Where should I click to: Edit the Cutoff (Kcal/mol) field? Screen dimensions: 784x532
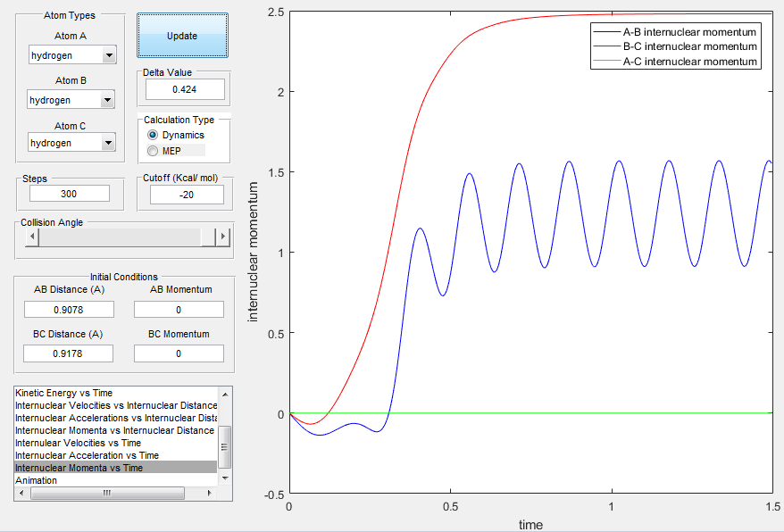click(187, 195)
